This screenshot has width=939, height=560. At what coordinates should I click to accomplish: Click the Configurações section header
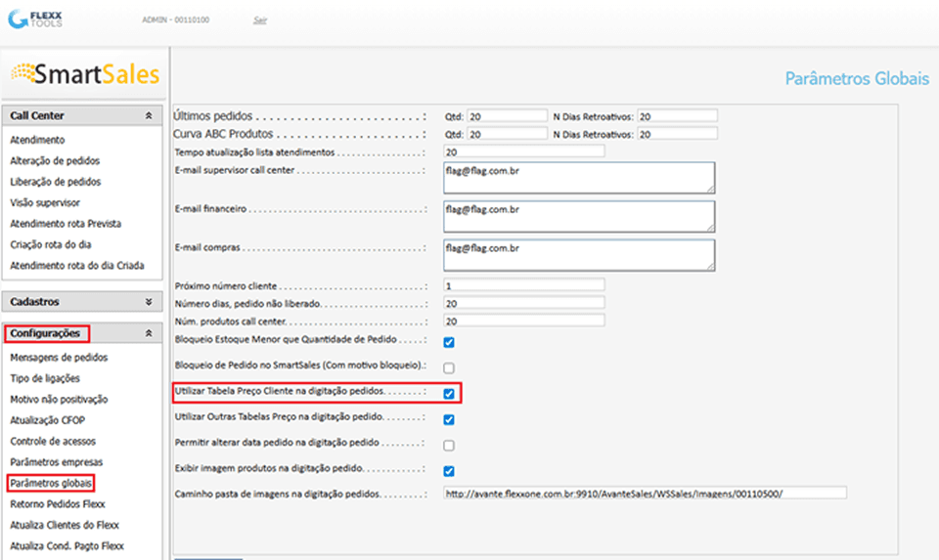pos(82,333)
